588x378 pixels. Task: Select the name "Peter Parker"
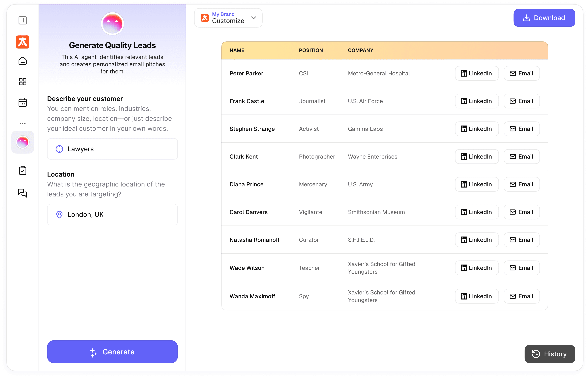[x=246, y=73]
